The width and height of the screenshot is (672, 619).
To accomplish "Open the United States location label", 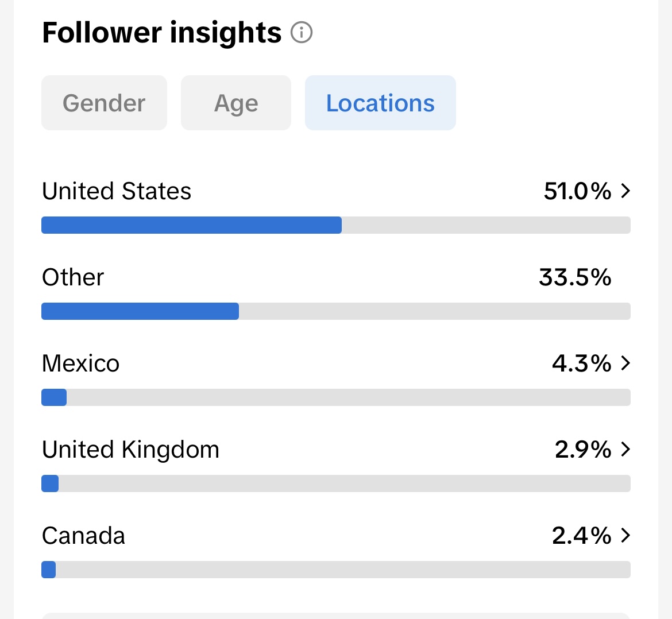I will [x=117, y=191].
